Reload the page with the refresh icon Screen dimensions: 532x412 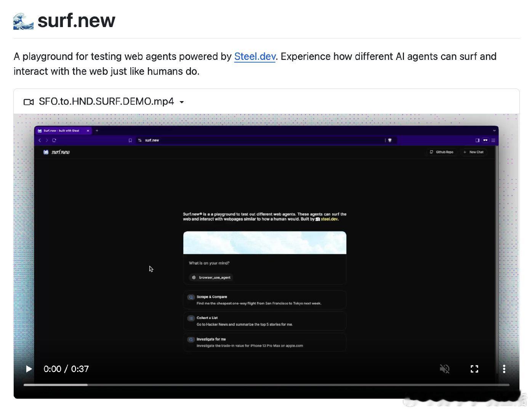(x=54, y=140)
